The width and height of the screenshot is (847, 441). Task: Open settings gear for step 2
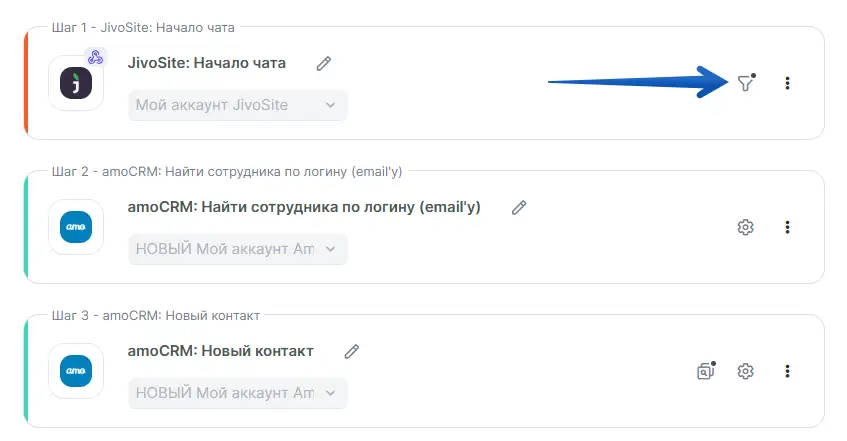(x=745, y=227)
